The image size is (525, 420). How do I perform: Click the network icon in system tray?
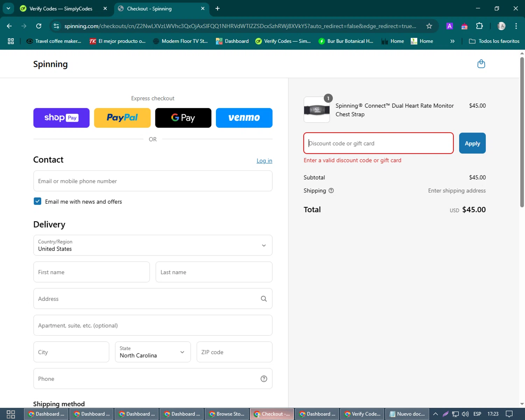coord(455,414)
